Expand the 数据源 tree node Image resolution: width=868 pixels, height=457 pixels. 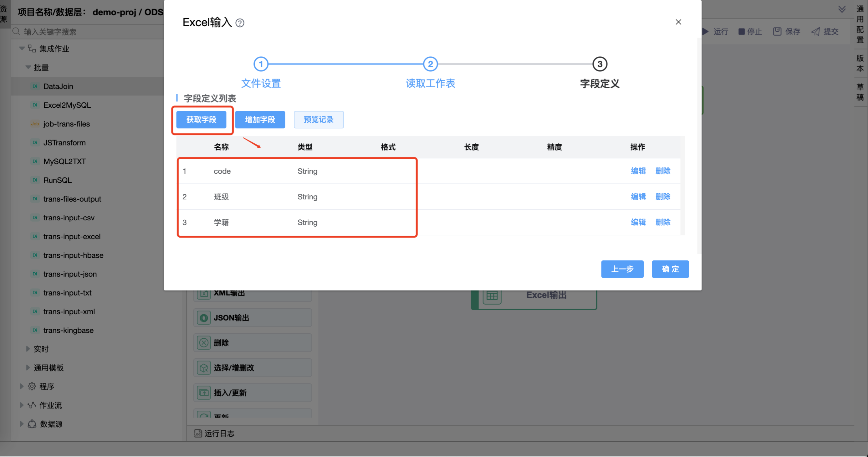coord(22,424)
